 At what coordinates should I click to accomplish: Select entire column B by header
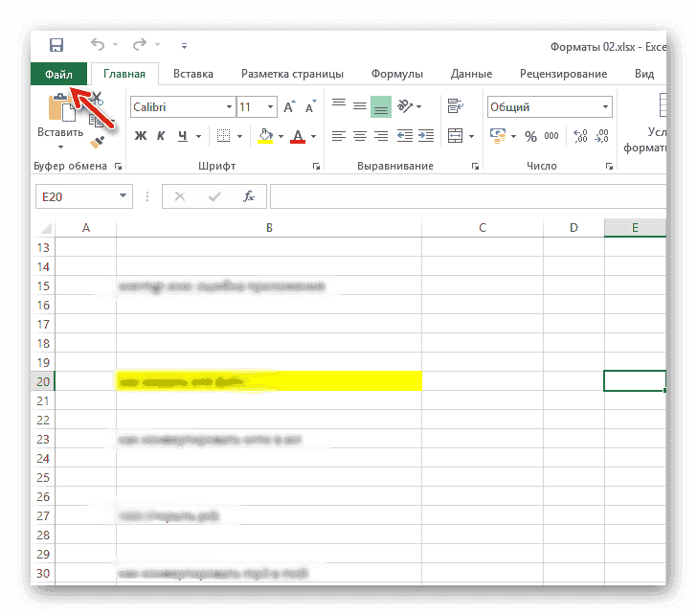click(269, 228)
